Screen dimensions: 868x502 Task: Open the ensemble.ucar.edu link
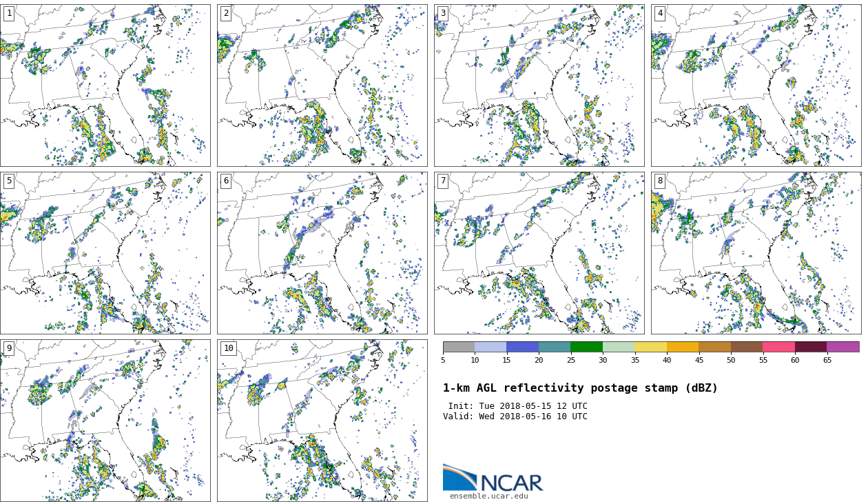488,496
